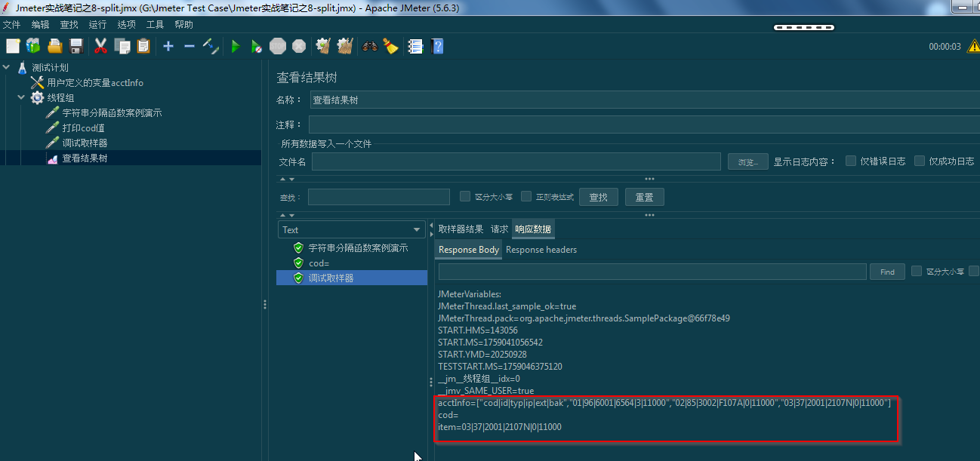The height and width of the screenshot is (461, 980).
Task: Click the binoculars Search icon
Action: (370, 46)
